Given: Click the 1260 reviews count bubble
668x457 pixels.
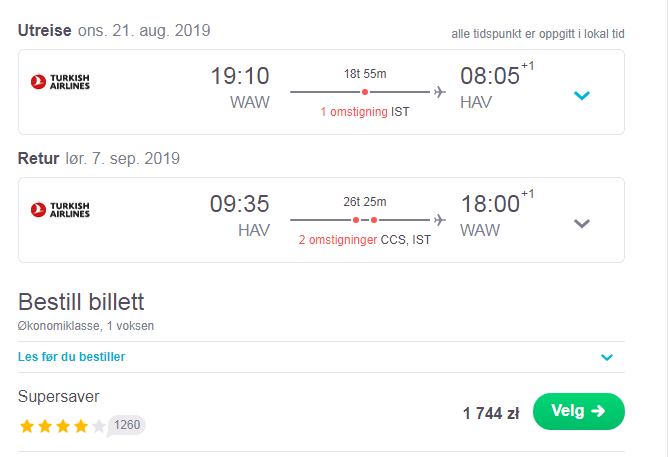Looking at the screenshot, I should [x=127, y=425].
